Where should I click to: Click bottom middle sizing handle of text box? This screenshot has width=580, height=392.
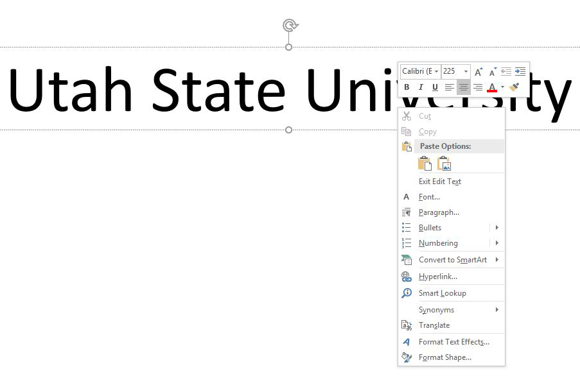pyautogui.click(x=289, y=130)
